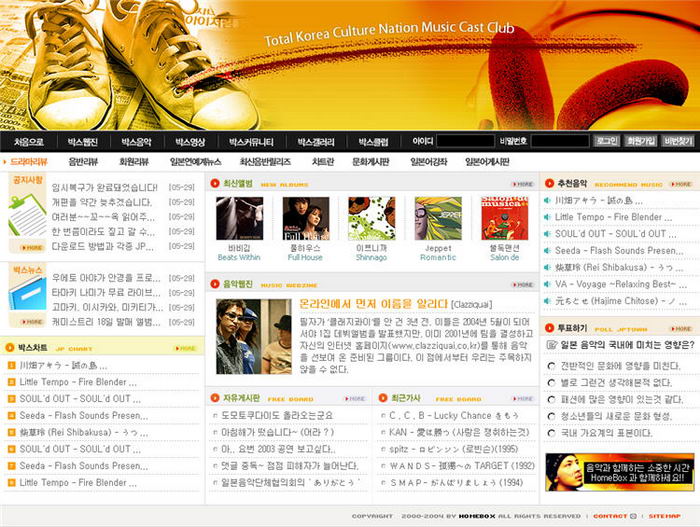Expand MORE in 추천음악 recommend music section

tap(681, 184)
